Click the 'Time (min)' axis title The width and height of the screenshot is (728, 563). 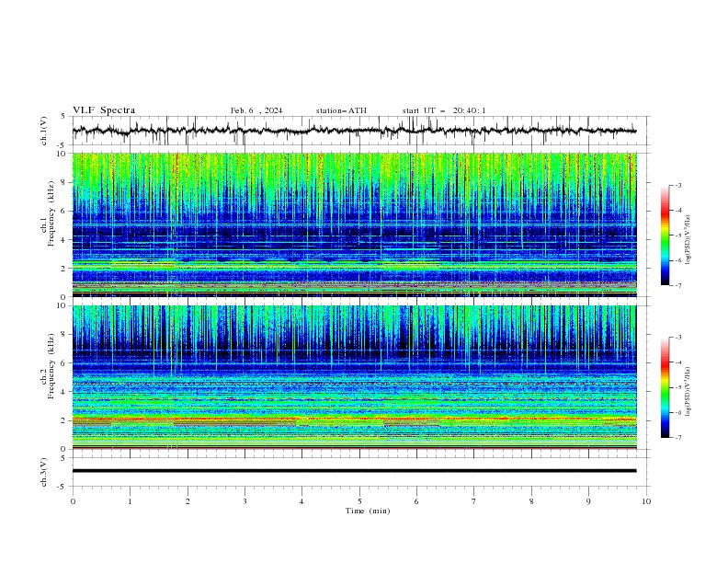[x=368, y=511]
